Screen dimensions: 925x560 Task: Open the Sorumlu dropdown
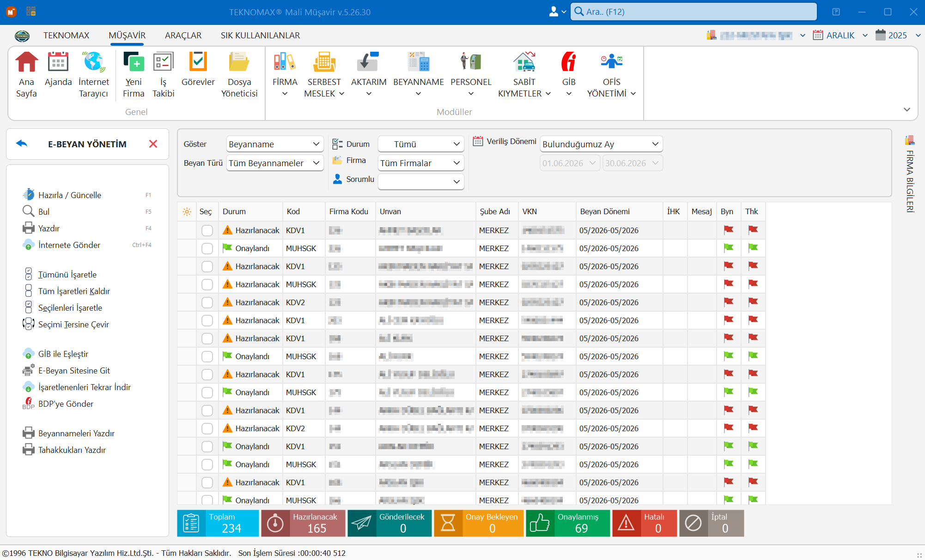tap(421, 181)
